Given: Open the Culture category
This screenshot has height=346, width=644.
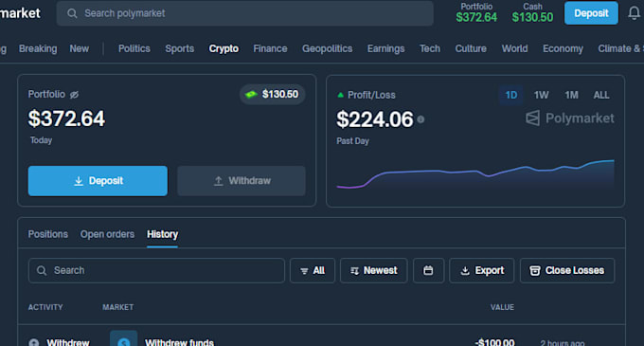Looking at the screenshot, I should point(471,48).
